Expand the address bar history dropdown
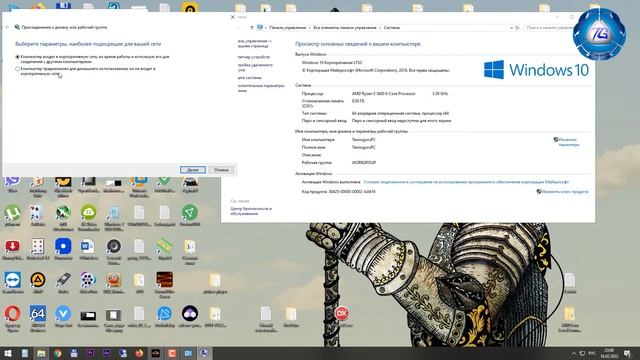The image size is (640, 360). tap(511, 28)
